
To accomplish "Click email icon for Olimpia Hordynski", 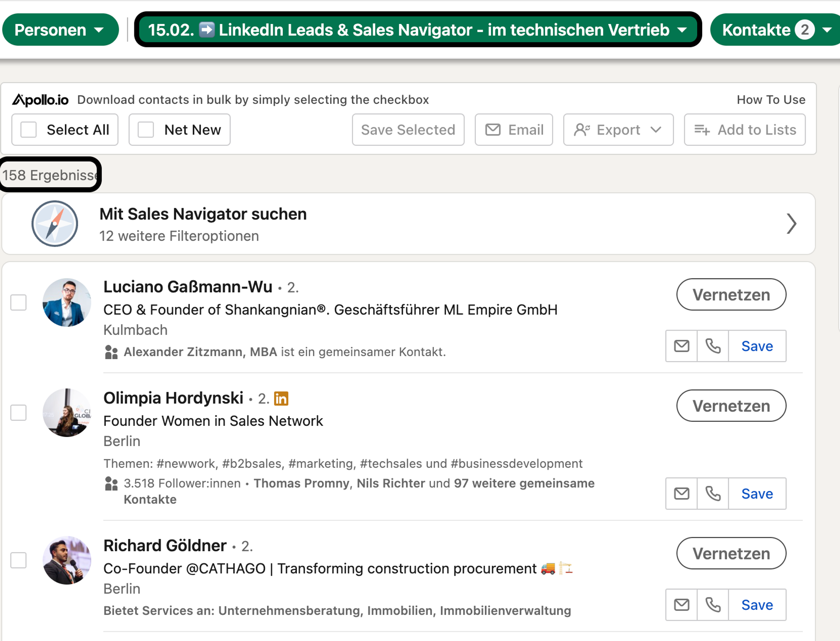I will point(681,494).
